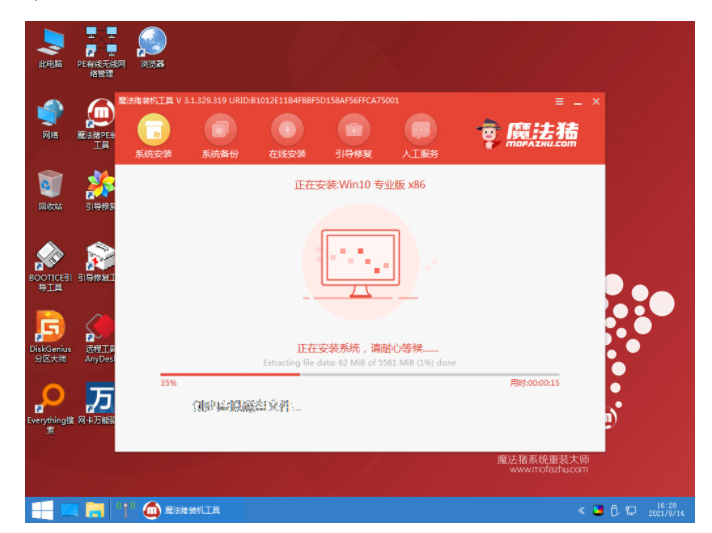Select the 系统安装 (System Install) icon
This screenshot has height=533, width=712.
[x=153, y=130]
